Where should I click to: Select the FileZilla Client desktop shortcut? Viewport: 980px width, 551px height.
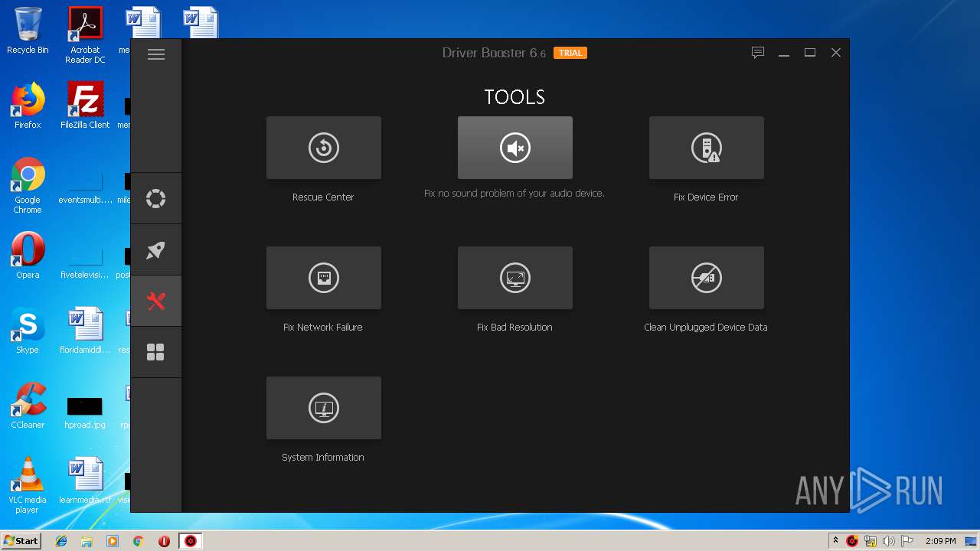85,106
